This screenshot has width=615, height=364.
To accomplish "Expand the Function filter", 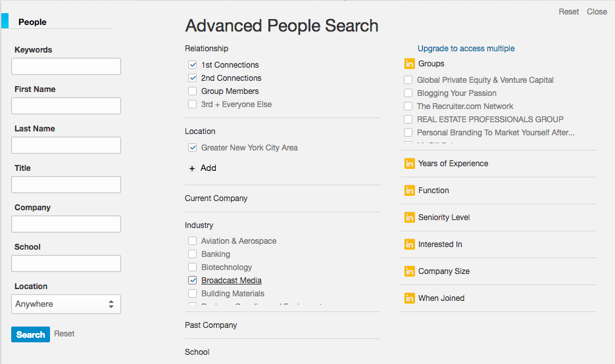I will click(x=433, y=191).
